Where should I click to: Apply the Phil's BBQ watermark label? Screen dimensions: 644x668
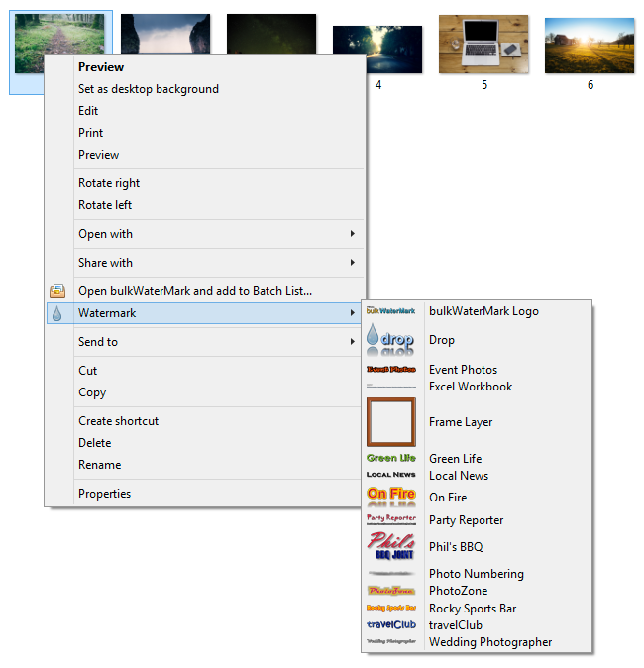click(x=456, y=546)
